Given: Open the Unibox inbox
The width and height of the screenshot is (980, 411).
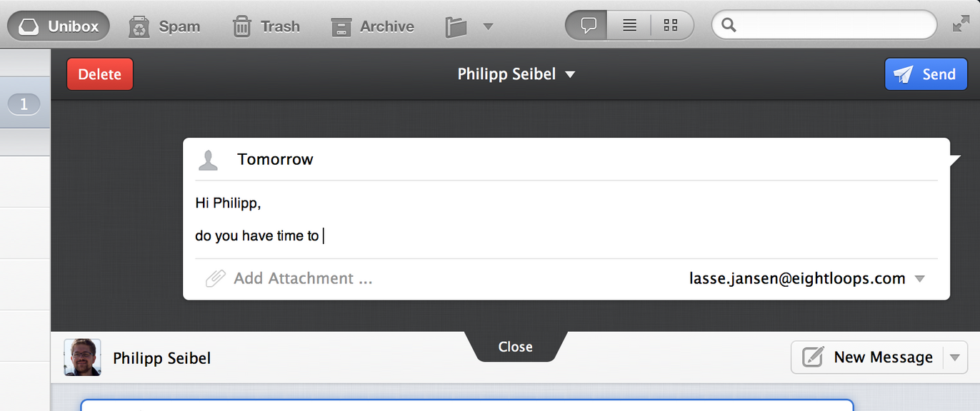Looking at the screenshot, I should click(59, 26).
